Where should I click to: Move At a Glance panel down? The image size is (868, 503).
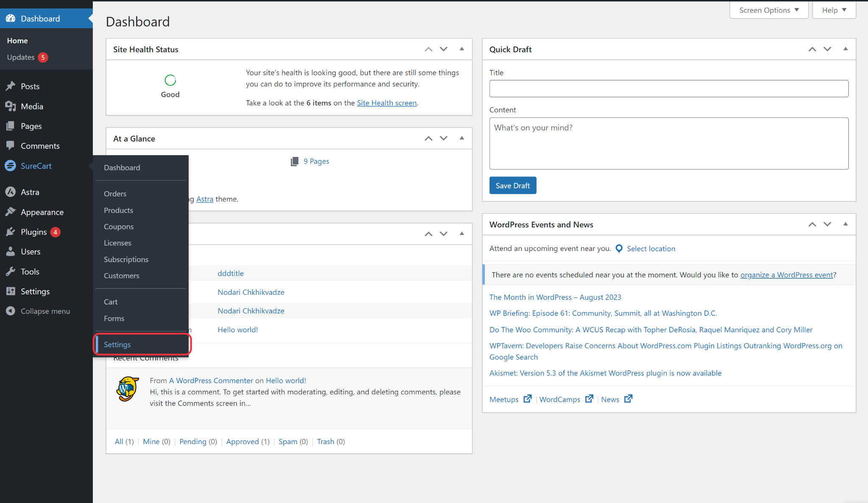[444, 138]
